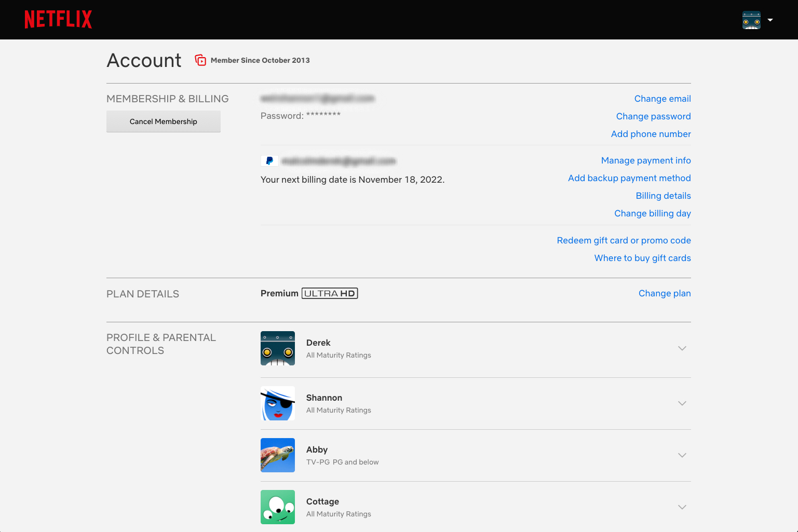Screen dimensions: 798x532
Task: Click Shannon's All Maturity Ratings text
Action: coord(339,410)
